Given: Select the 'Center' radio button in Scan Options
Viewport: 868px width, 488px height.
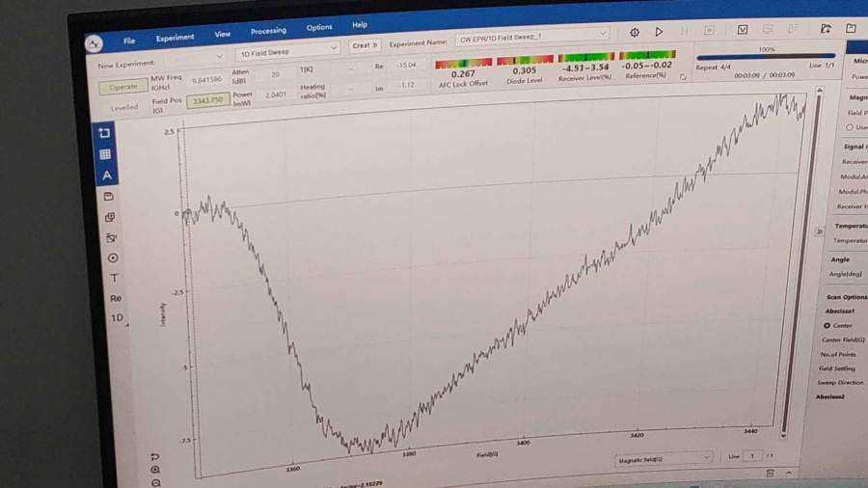Looking at the screenshot, I should point(827,325).
